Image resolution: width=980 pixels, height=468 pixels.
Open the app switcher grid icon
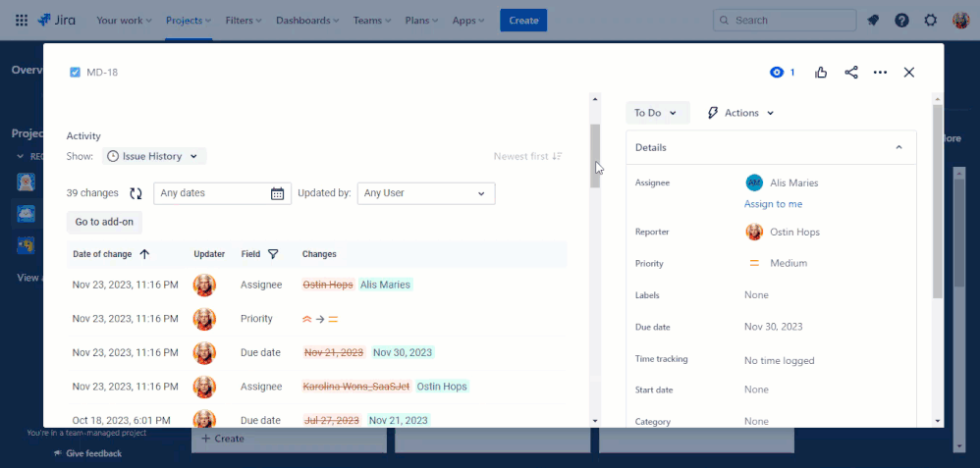point(22,20)
